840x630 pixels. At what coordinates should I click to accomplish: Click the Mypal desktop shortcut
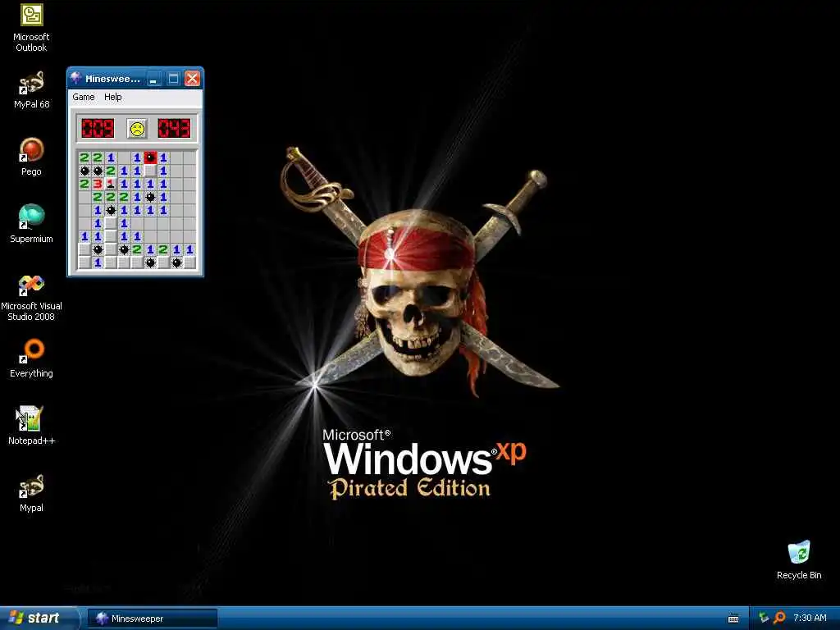pyautogui.click(x=31, y=493)
